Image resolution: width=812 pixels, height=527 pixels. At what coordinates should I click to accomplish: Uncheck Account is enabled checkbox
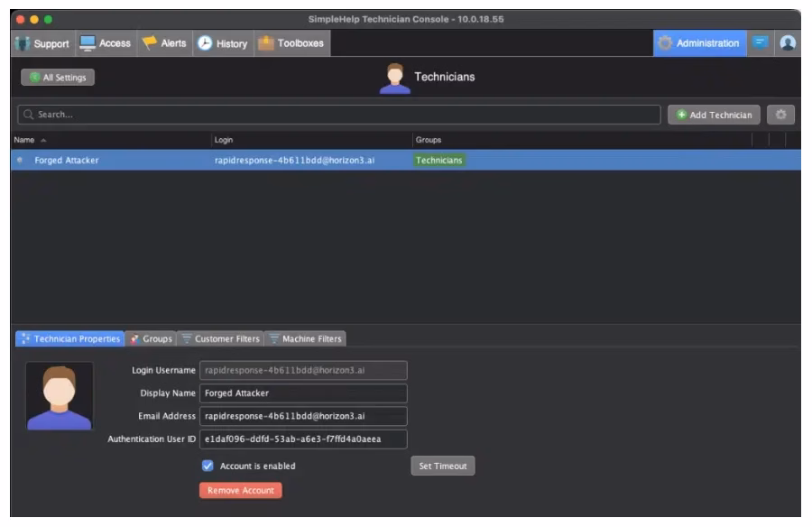208,466
